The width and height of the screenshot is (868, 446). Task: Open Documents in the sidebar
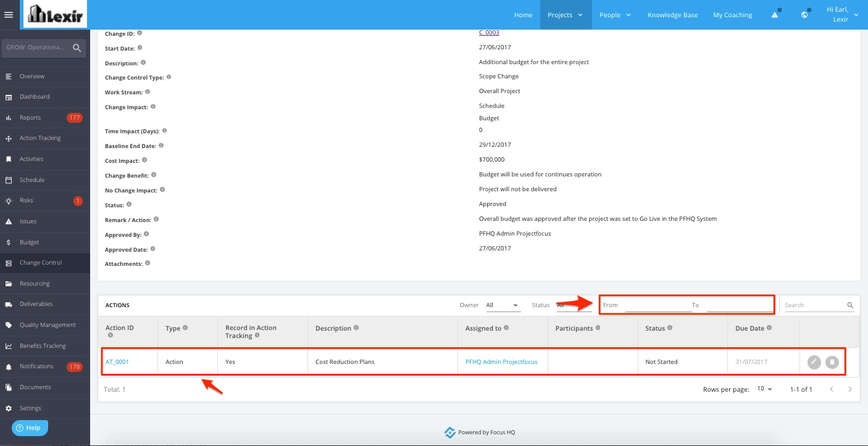click(x=45, y=387)
